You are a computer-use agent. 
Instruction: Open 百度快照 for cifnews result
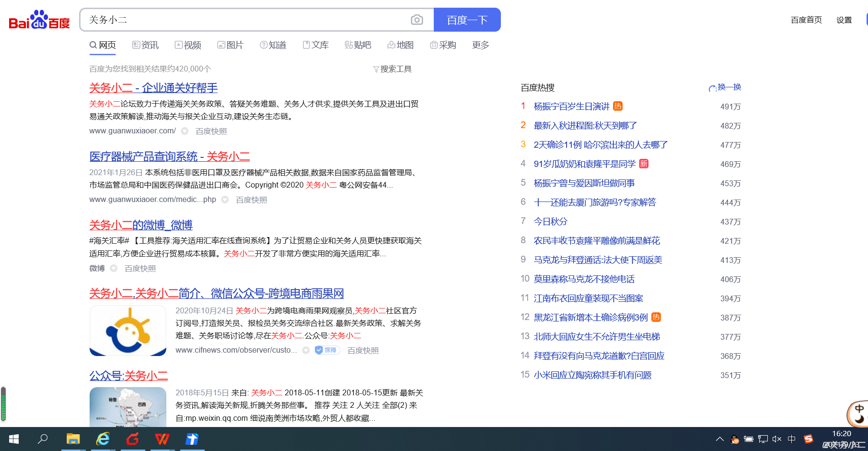pos(363,351)
